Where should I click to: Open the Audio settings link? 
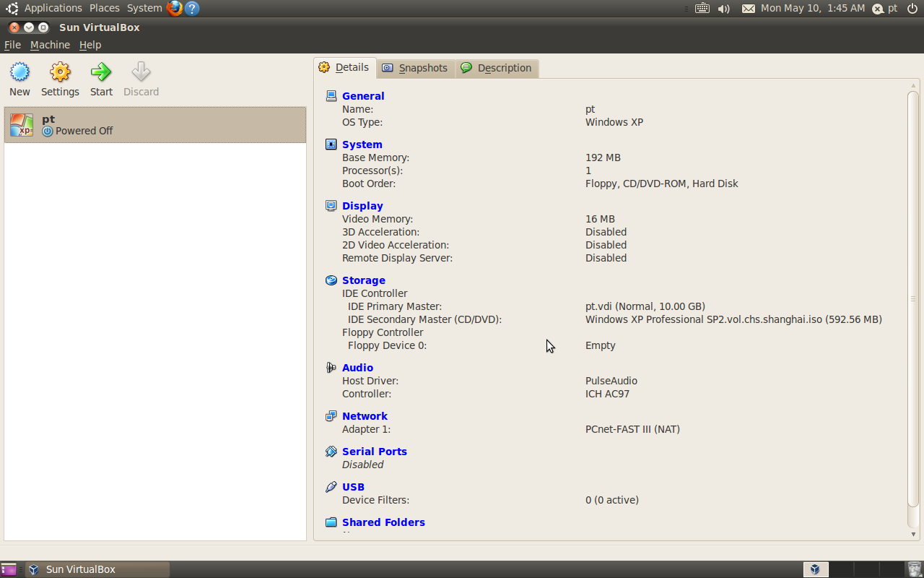pos(357,368)
